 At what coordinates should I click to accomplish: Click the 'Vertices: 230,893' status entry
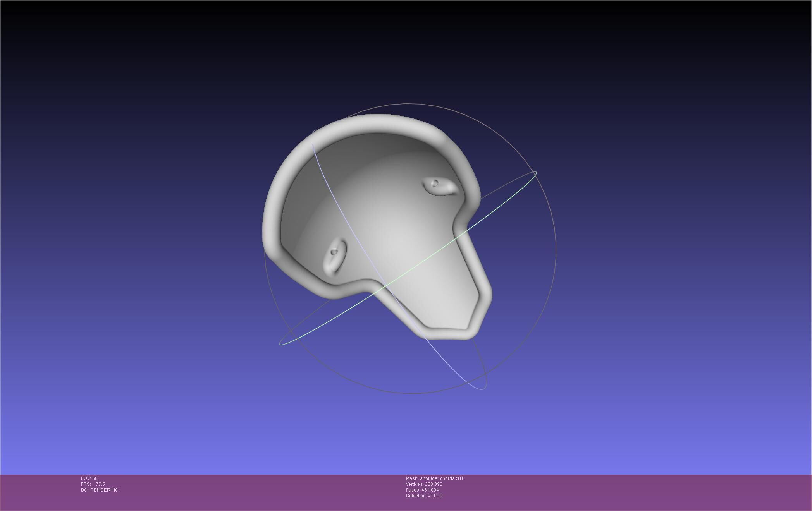(x=424, y=484)
